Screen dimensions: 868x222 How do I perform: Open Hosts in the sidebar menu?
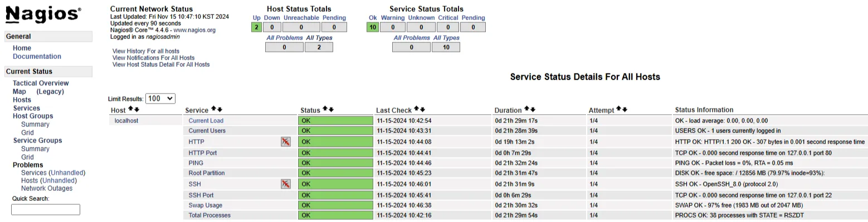(22, 100)
